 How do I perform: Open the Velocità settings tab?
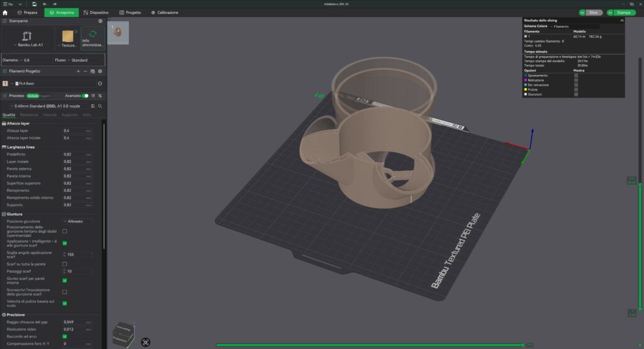pyautogui.click(x=50, y=115)
